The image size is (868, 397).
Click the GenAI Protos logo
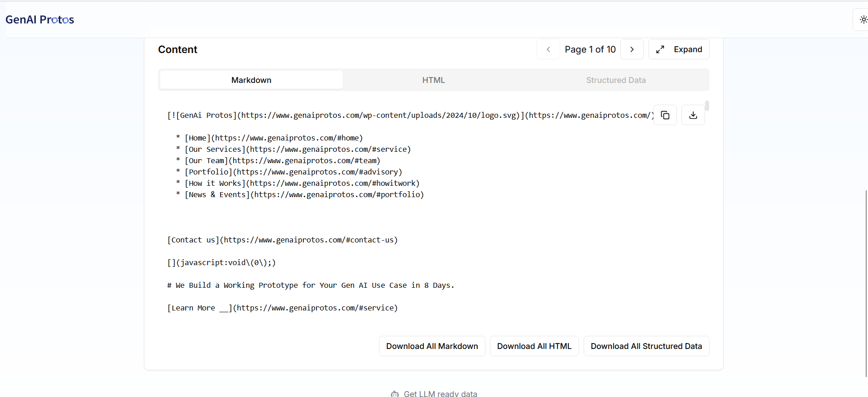40,19
